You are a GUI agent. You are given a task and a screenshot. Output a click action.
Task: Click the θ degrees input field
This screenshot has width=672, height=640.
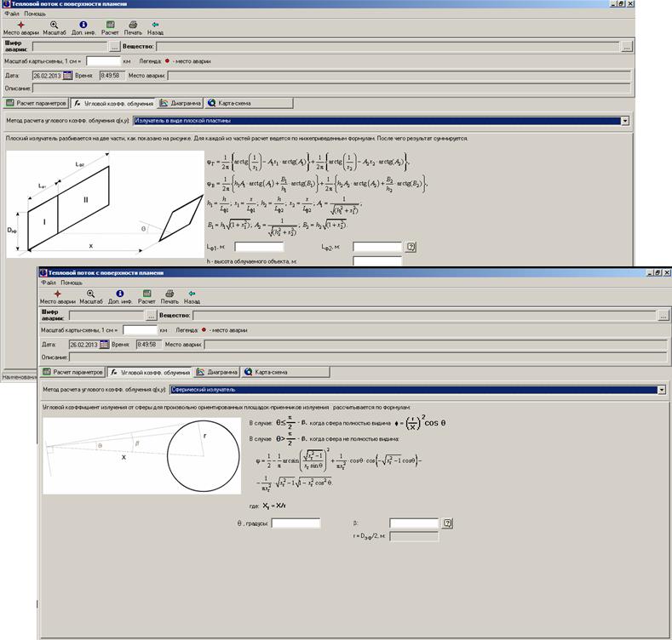pyautogui.click(x=296, y=523)
